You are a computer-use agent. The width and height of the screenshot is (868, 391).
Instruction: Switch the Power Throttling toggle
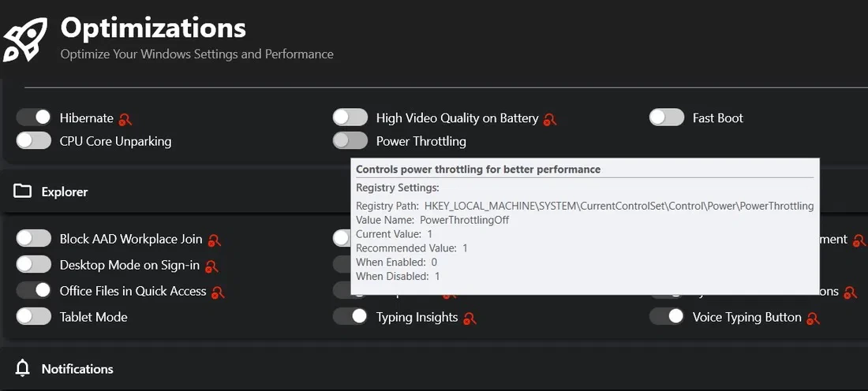350,141
